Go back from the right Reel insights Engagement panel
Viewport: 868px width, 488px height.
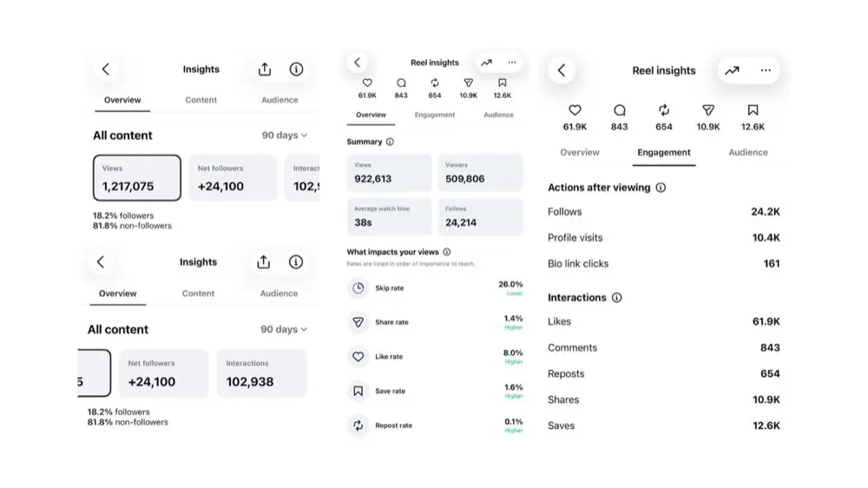pyautogui.click(x=562, y=70)
